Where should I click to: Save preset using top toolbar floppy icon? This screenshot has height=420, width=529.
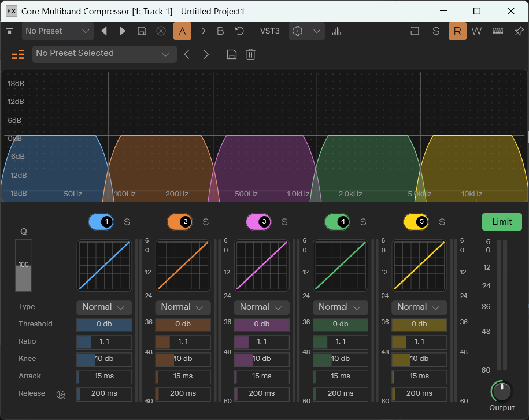pyautogui.click(x=142, y=31)
